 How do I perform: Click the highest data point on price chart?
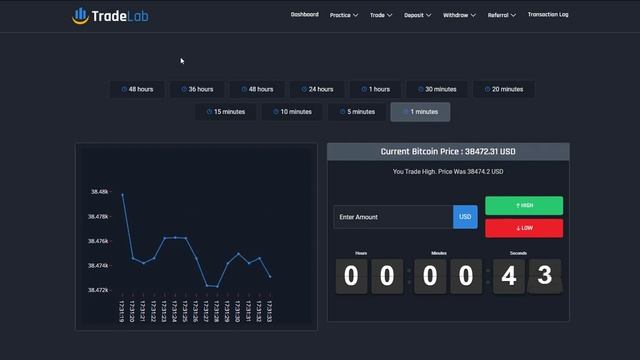(122, 195)
